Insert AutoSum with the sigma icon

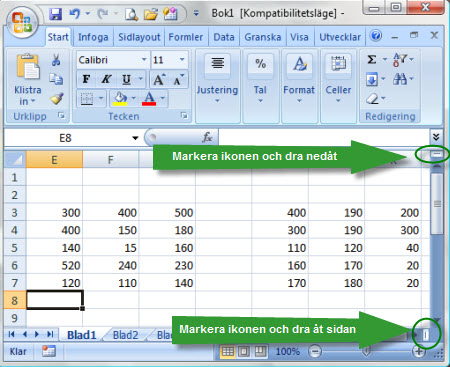pyautogui.click(x=372, y=60)
